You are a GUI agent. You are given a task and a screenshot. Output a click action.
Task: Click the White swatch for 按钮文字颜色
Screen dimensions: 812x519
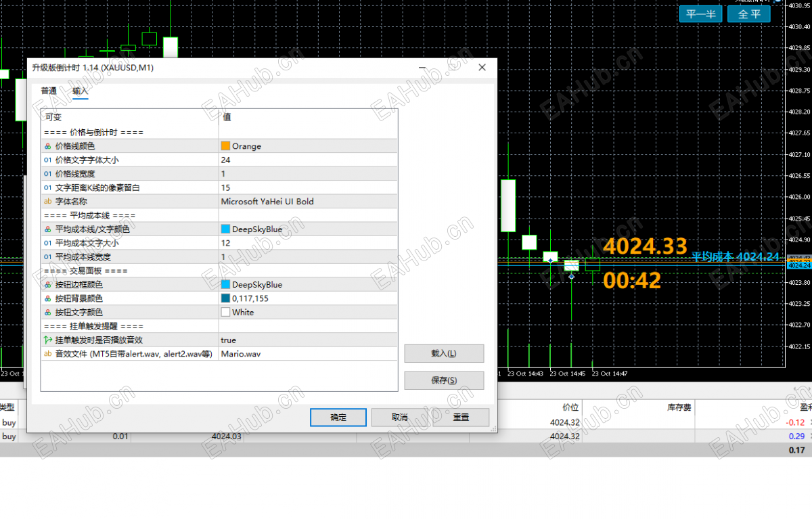click(225, 313)
